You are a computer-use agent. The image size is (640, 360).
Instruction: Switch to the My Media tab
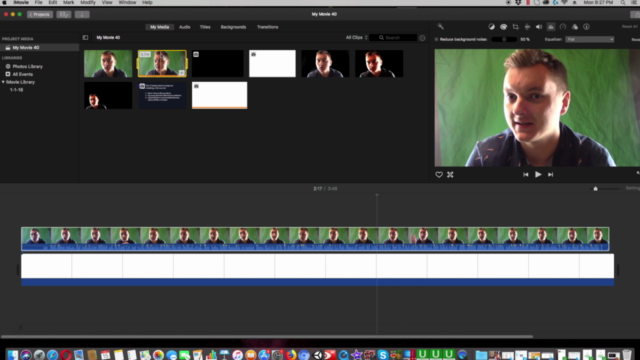tap(160, 27)
